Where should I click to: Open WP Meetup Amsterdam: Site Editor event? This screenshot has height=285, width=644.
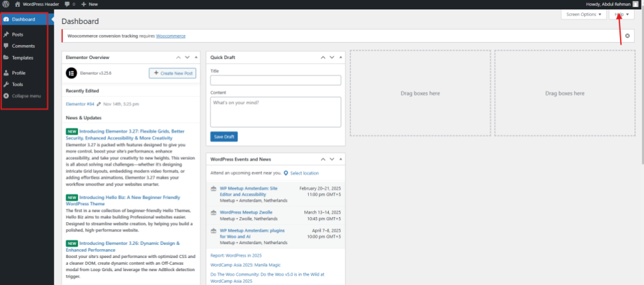(249, 191)
